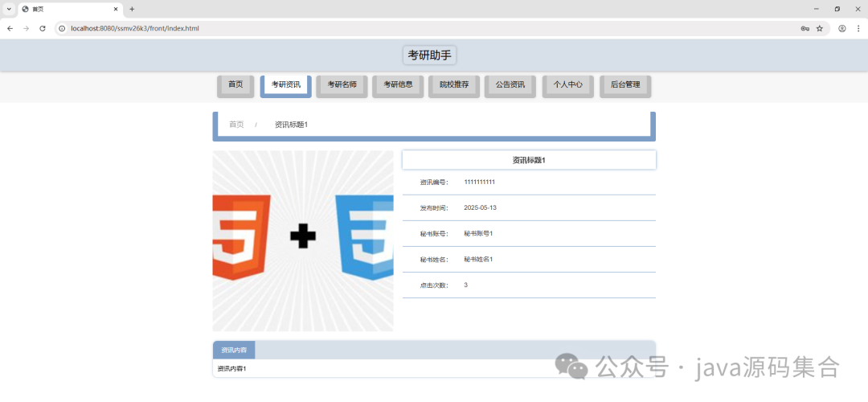
Task: Click the 点击次数 value 3
Action: (465, 285)
